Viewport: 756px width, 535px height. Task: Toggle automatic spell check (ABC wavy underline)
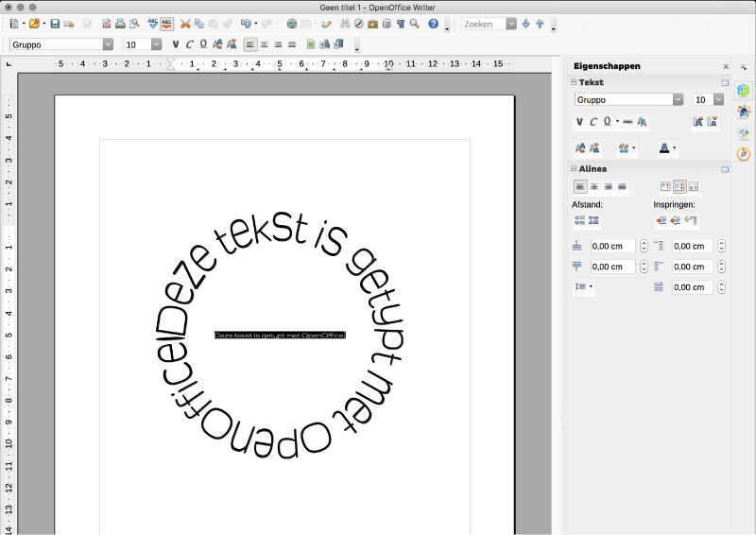pos(167,24)
